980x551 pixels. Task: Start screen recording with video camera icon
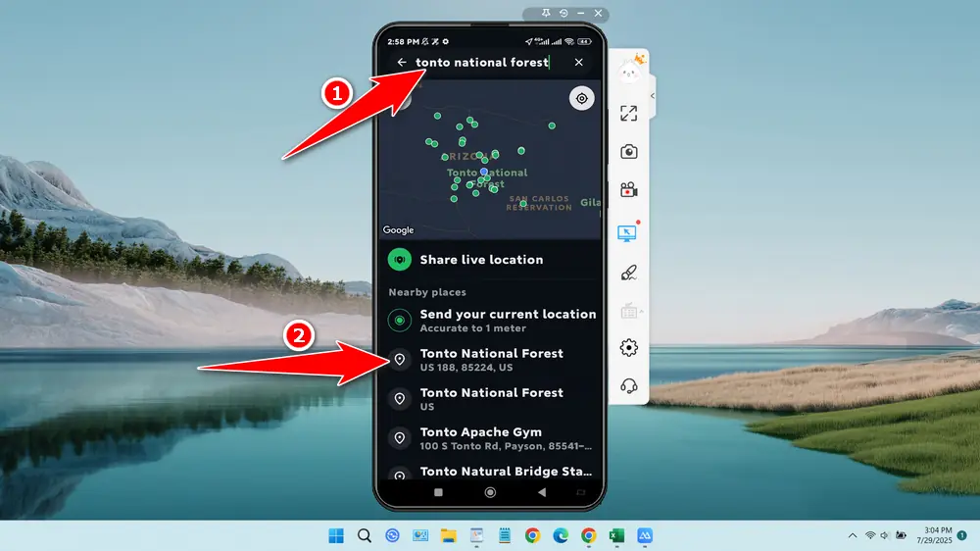click(x=629, y=190)
